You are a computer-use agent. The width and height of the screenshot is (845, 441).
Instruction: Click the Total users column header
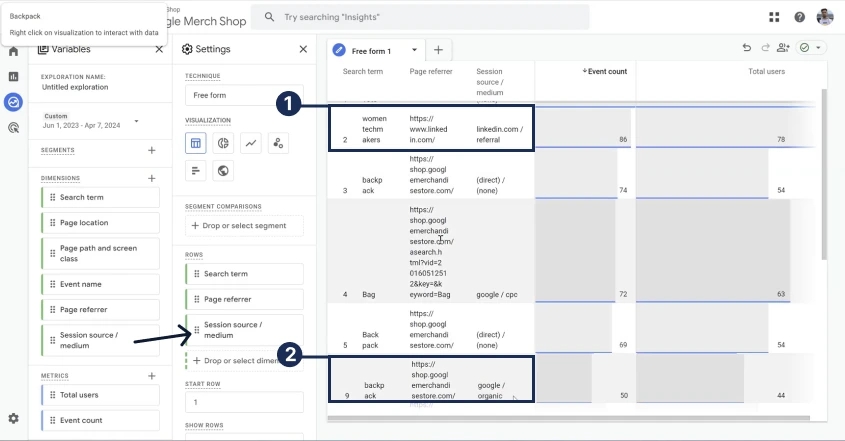pos(766,71)
